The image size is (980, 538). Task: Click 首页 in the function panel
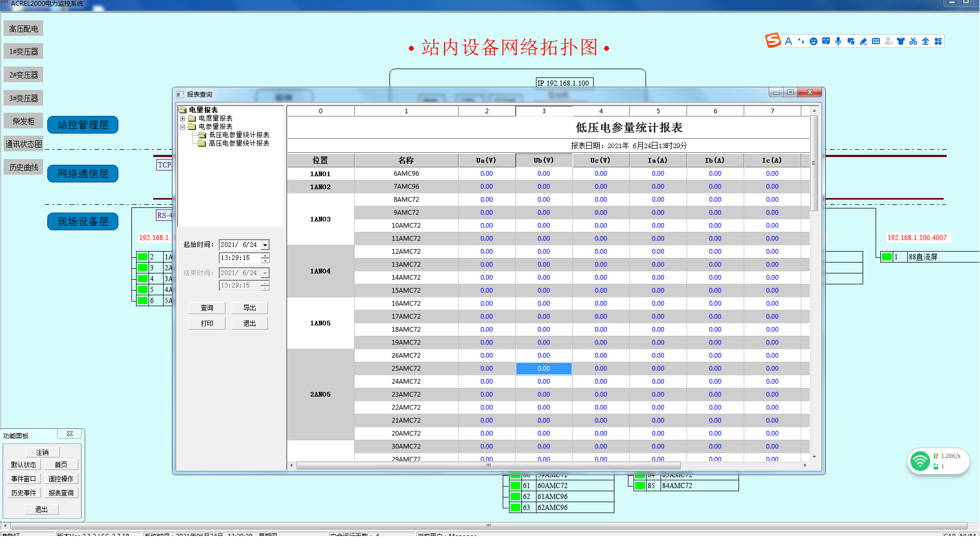click(61, 465)
